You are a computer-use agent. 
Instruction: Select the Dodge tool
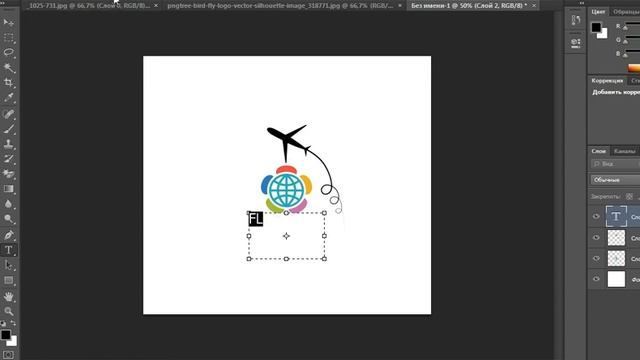tap(8, 219)
